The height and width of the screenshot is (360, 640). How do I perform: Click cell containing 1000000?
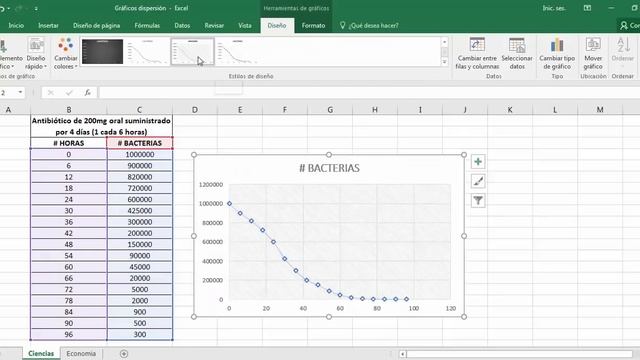click(x=140, y=155)
